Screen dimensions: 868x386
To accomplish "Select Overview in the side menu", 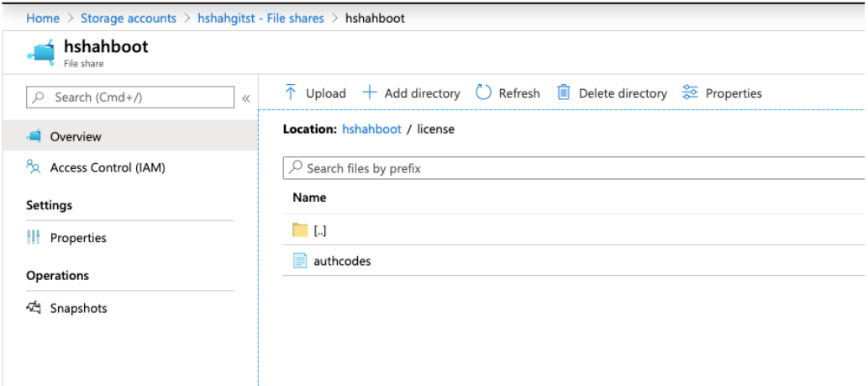I will [x=76, y=136].
